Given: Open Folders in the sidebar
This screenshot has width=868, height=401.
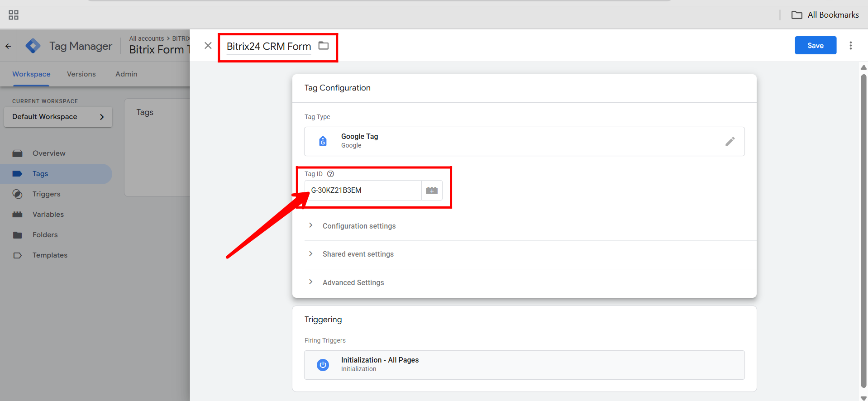Looking at the screenshot, I should [x=45, y=235].
